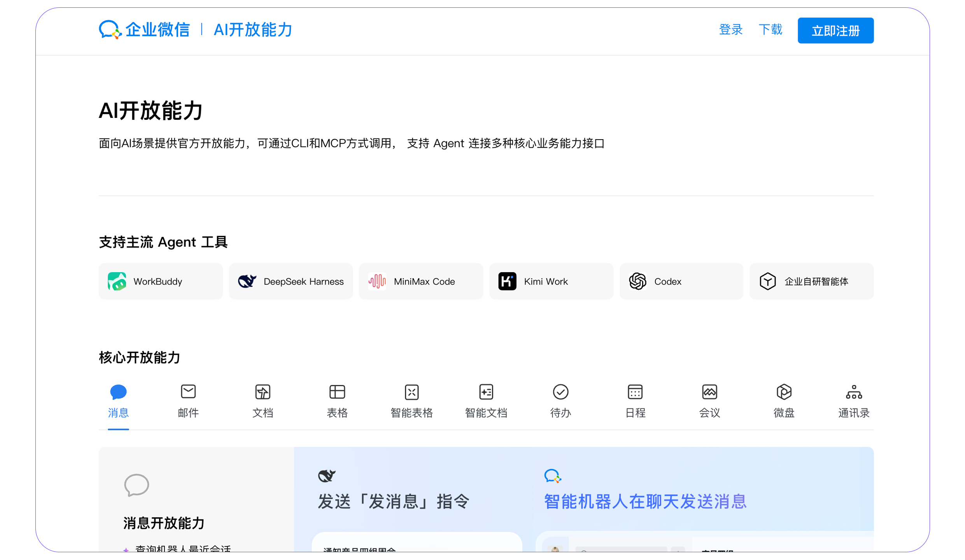Select the 支持主流 Agent 工具 heading
The width and height of the screenshot is (965, 560).
163,242
